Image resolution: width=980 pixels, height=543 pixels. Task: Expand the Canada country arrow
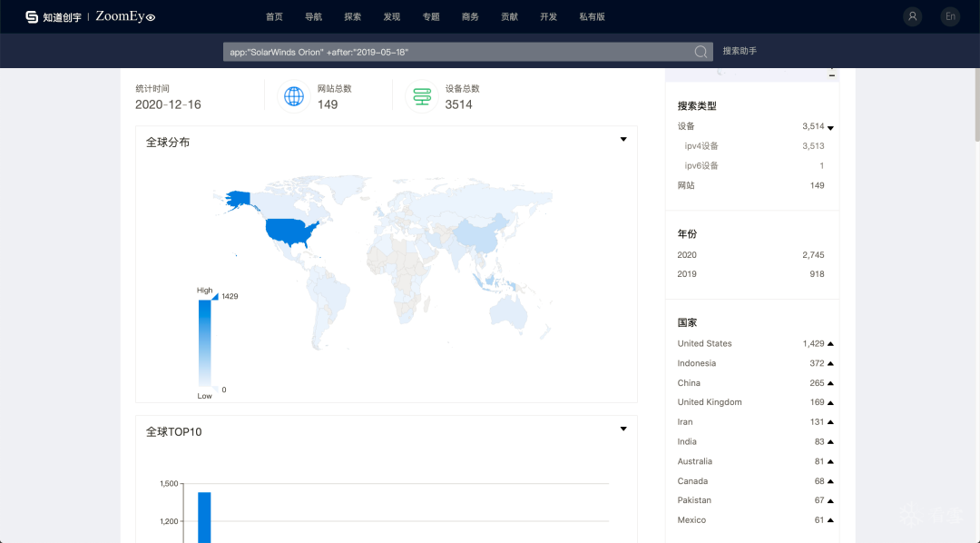(830, 481)
